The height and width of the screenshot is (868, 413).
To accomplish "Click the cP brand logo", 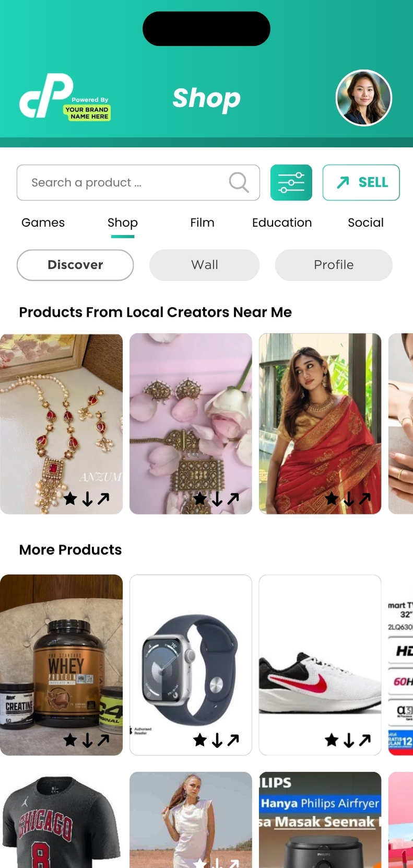I will [x=47, y=96].
